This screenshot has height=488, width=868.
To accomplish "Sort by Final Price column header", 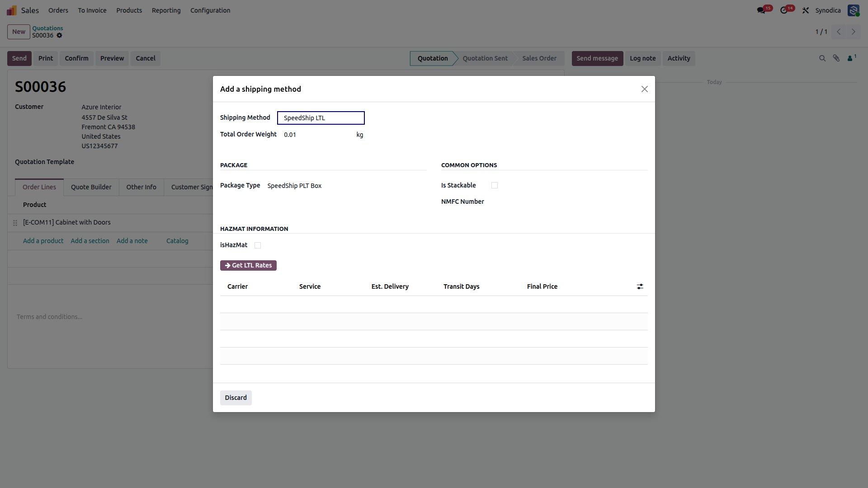I will [542, 286].
